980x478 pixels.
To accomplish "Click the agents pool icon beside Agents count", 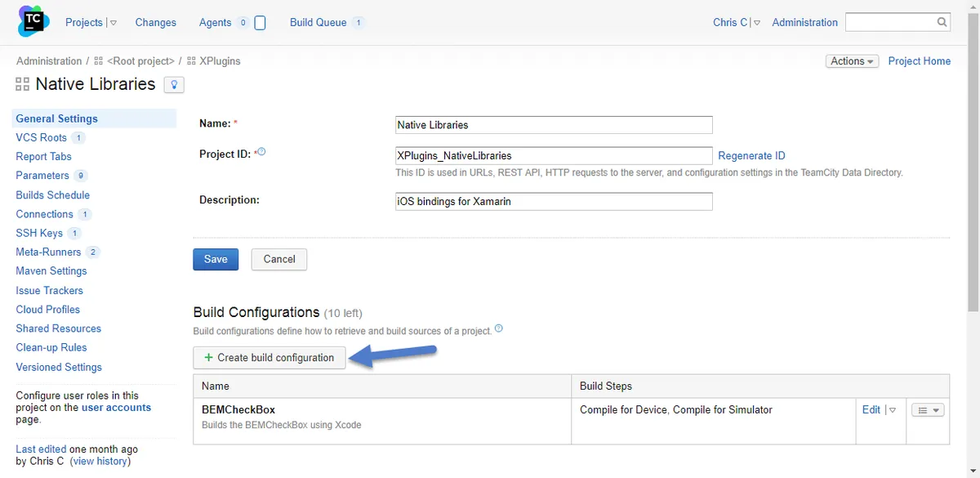I will coord(261,23).
